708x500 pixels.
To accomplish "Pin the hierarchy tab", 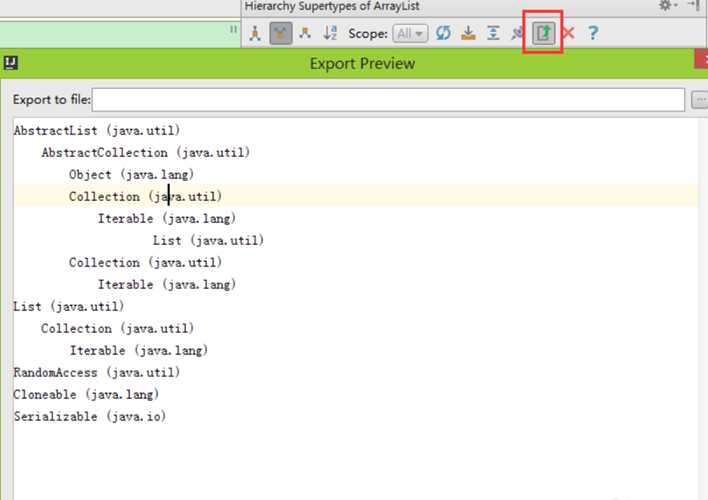I will [x=517, y=33].
